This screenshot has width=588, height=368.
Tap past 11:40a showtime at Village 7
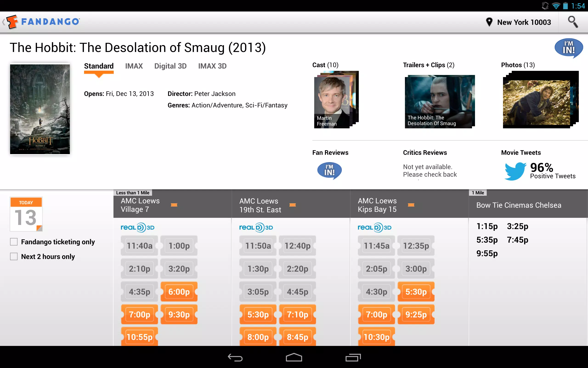[x=139, y=246]
